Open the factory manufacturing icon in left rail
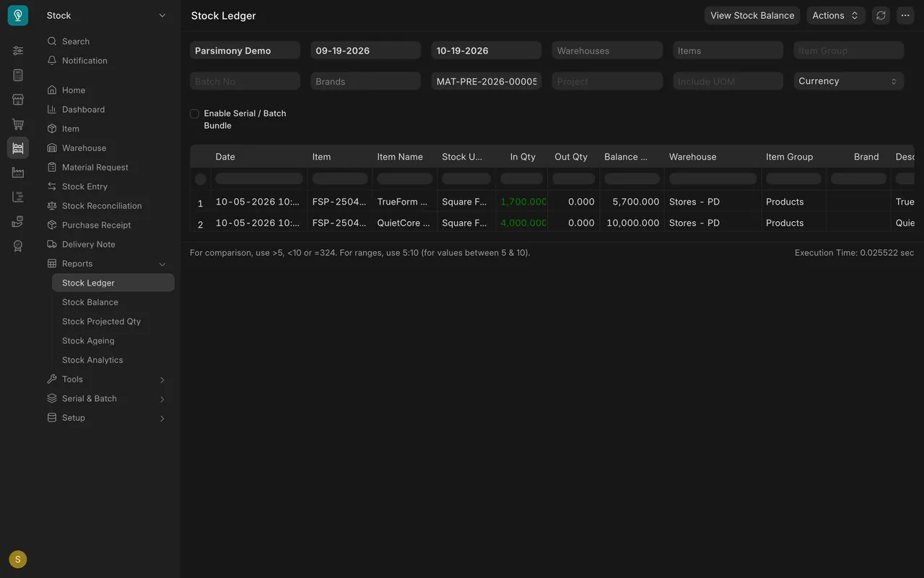The height and width of the screenshot is (578, 924). pyautogui.click(x=18, y=173)
